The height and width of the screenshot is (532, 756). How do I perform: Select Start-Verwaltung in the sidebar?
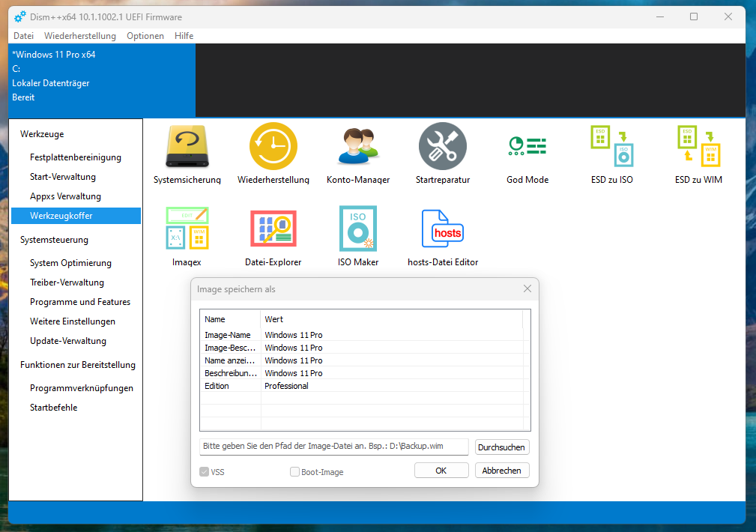(76, 177)
